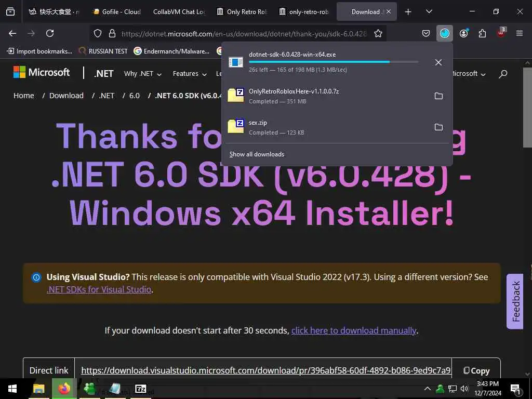Viewport: 532px width, 399px height.
Task: Open the direct download URL link
Action: [x=265, y=370]
